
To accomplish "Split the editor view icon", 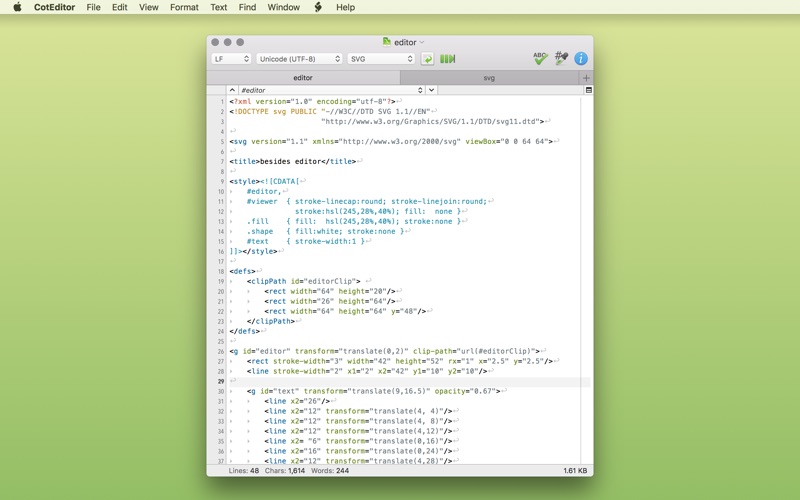I will click(x=588, y=90).
